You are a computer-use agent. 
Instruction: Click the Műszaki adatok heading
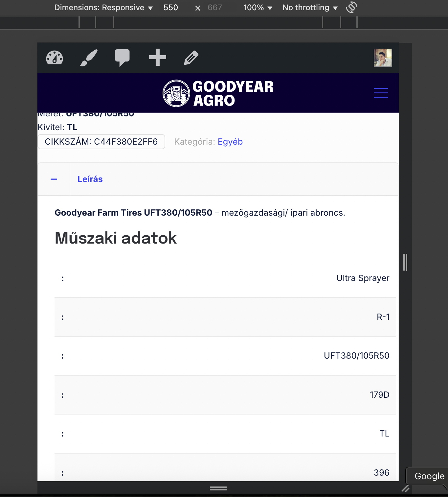(x=116, y=238)
